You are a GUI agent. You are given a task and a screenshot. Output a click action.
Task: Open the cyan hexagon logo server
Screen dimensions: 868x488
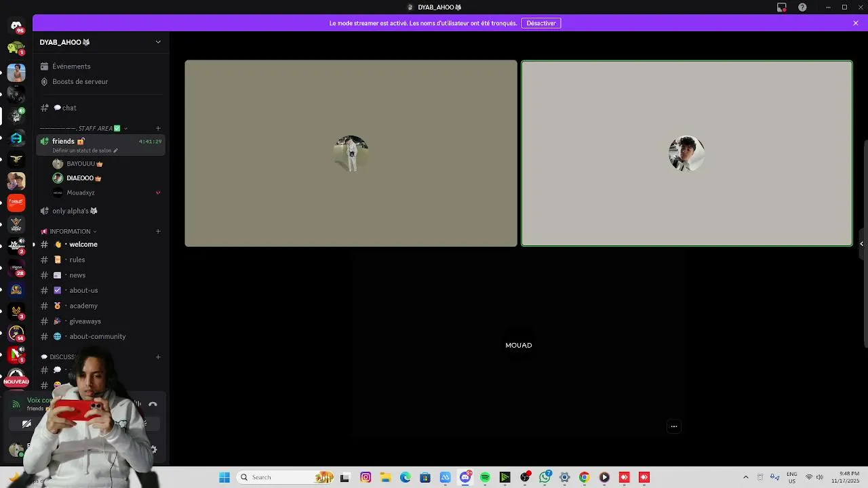16,138
